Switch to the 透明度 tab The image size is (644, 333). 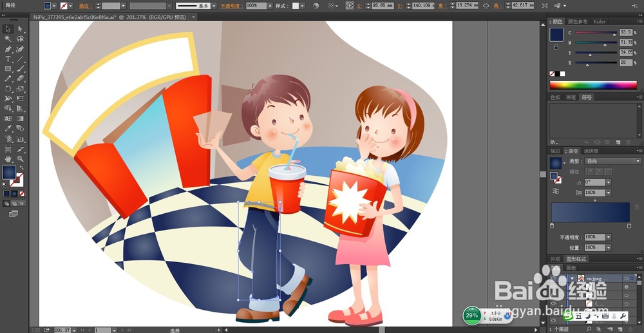[x=591, y=151]
